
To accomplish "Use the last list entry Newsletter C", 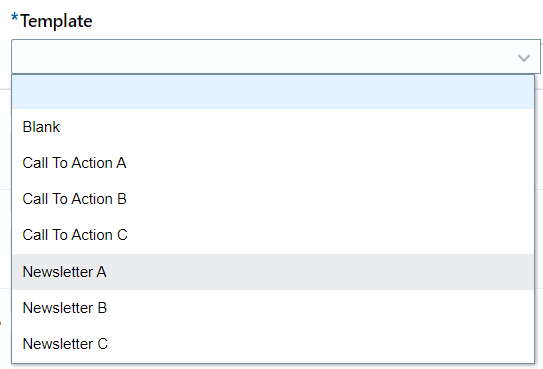I will (273, 344).
